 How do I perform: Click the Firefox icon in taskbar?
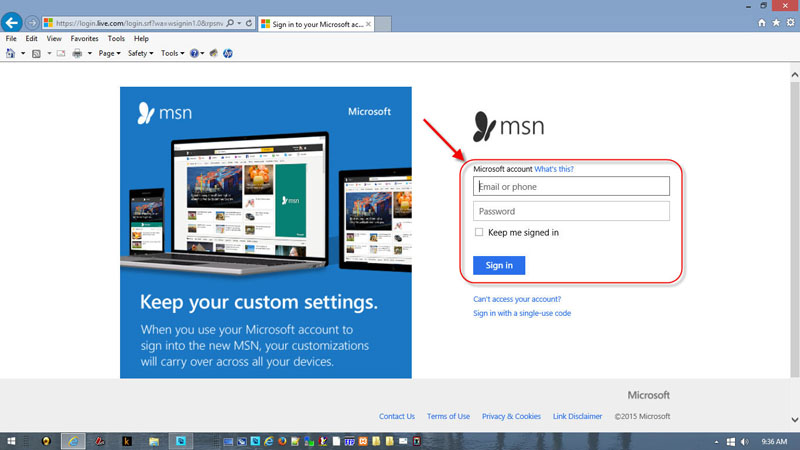point(282,441)
